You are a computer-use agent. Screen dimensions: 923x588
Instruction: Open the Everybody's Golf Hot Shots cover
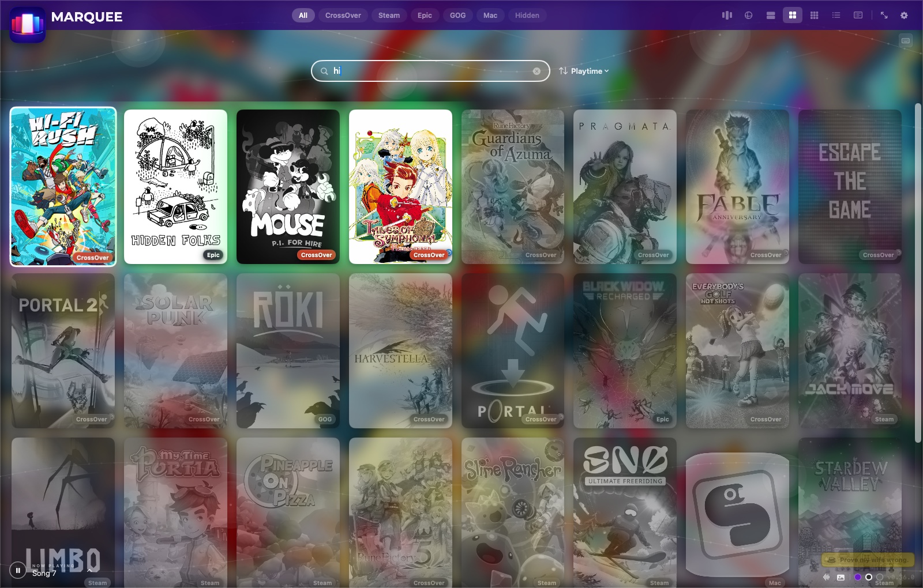[737, 350]
